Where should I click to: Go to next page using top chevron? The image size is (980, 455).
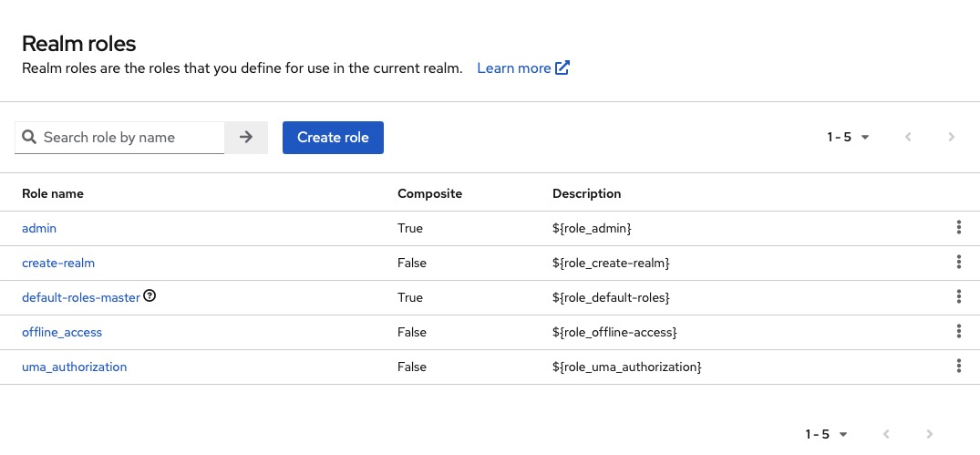pos(952,138)
